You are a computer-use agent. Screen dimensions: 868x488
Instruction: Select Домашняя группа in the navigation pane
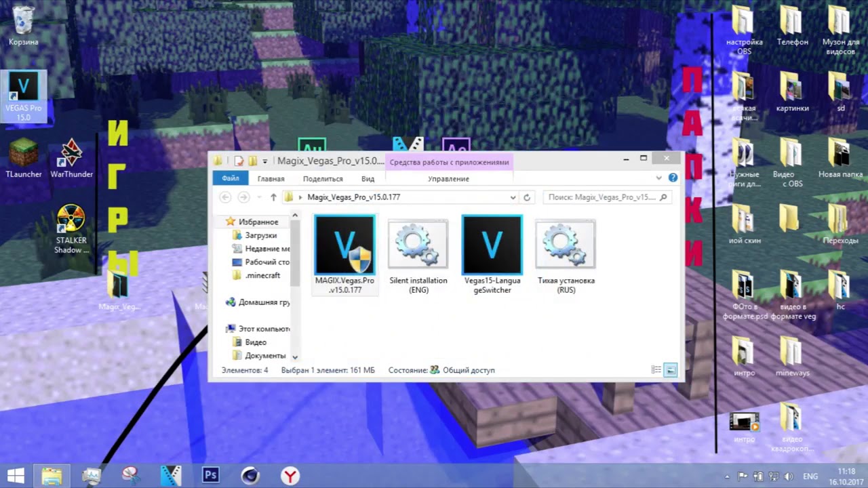pos(258,302)
